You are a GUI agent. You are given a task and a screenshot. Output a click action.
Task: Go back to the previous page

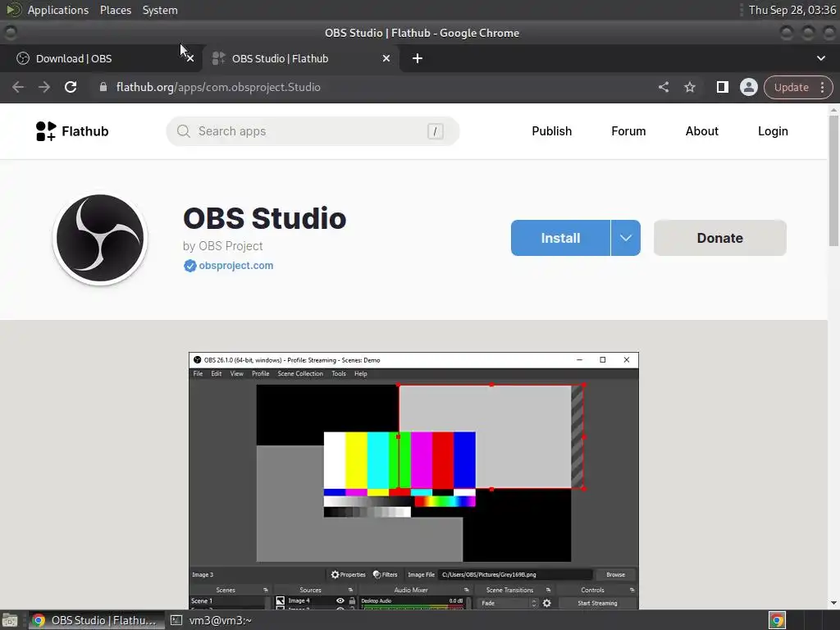(x=18, y=87)
